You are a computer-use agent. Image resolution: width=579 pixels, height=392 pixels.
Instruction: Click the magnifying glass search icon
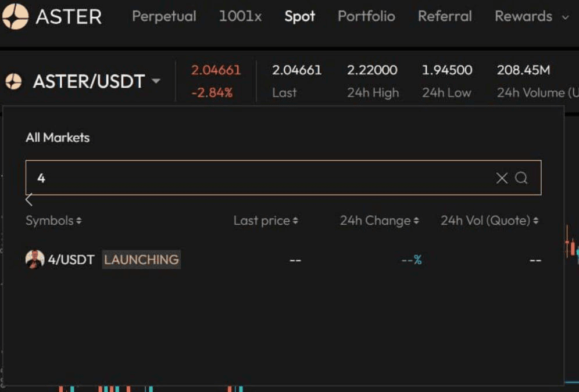(x=521, y=178)
